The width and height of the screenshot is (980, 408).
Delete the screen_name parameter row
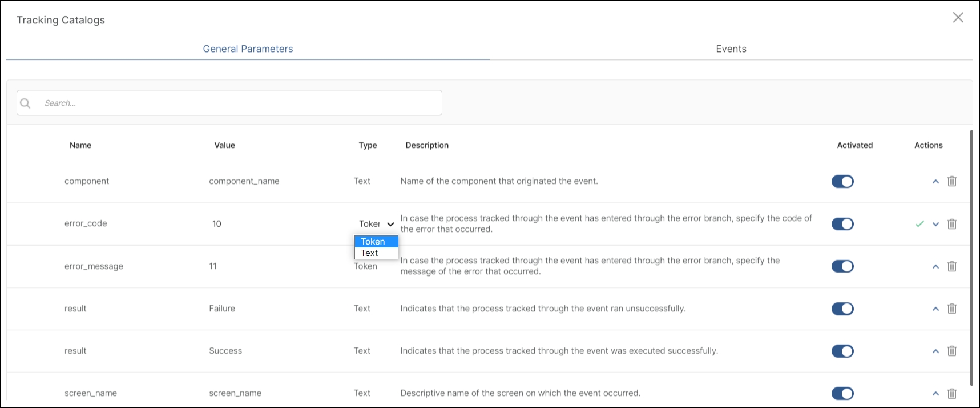click(952, 393)
